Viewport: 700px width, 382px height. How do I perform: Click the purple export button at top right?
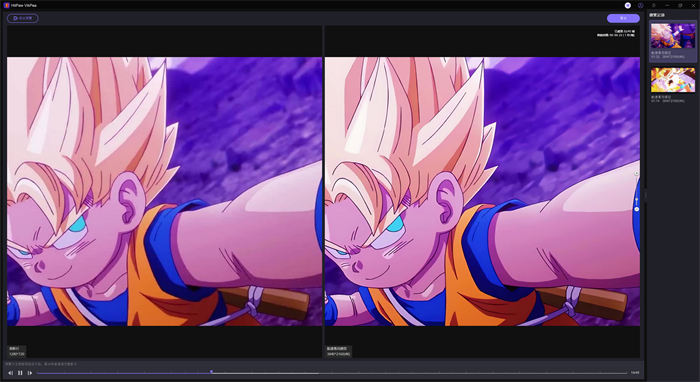[x=623, y=18]
